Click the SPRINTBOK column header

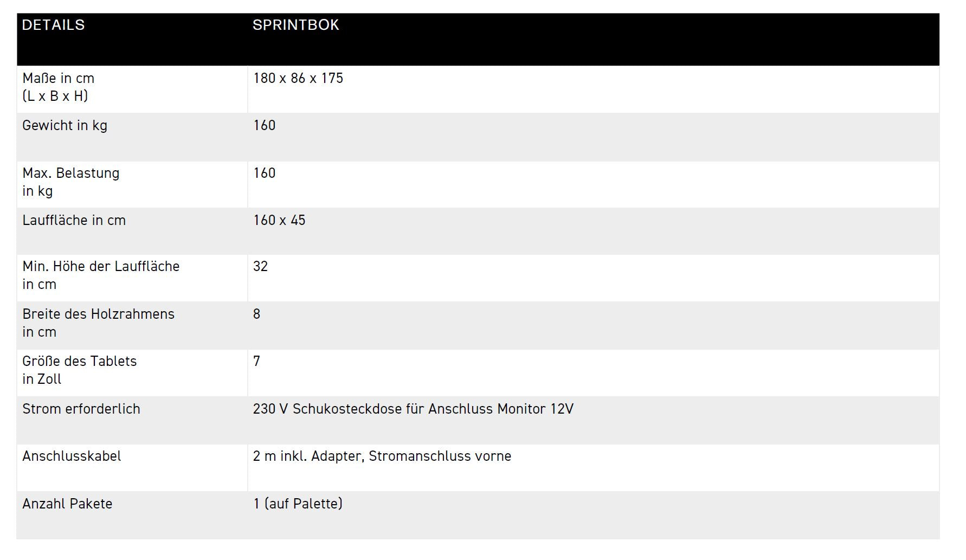[x=295, y=25]
